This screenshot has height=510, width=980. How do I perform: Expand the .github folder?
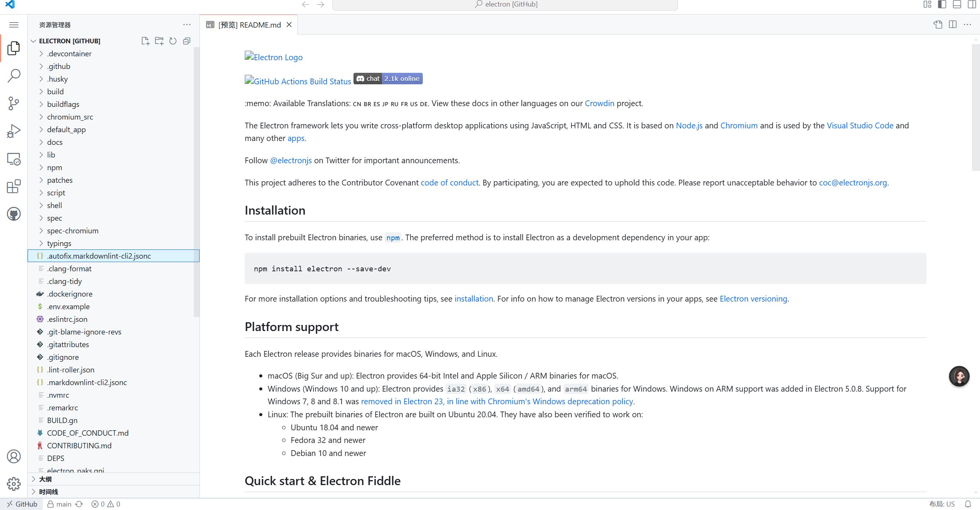click(113, 66)
